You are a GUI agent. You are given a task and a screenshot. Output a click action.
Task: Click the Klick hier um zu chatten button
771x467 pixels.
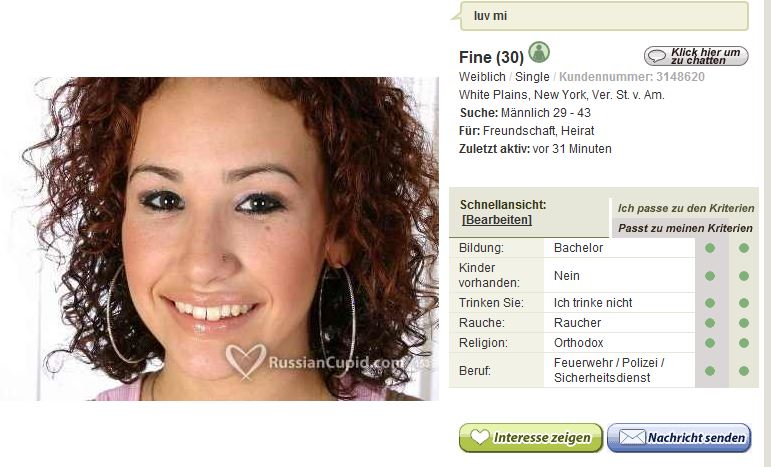[696, 56]
